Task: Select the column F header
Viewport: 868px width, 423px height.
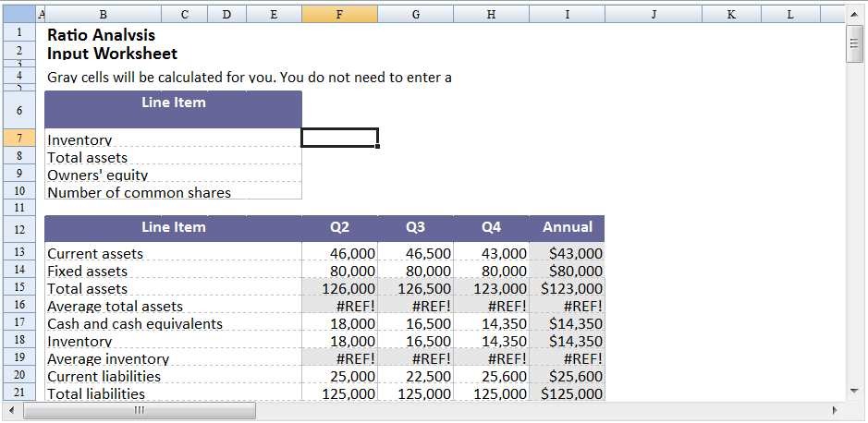Action: pyautogui.click(x=339, y=14)
